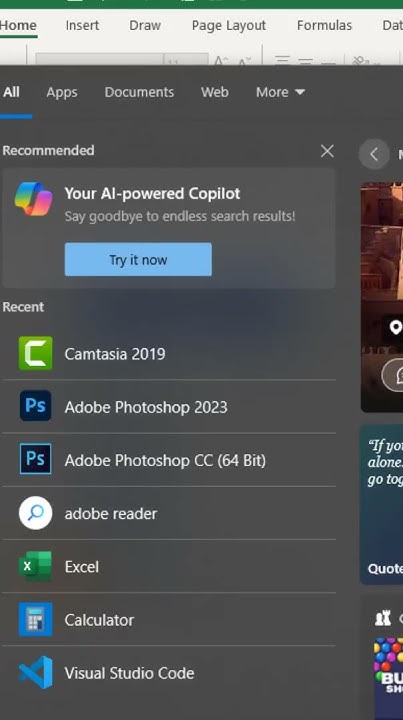Launch Adobe Photoshop 2023 icon
This screenshot has height=720, width=403.
[35, 406]
